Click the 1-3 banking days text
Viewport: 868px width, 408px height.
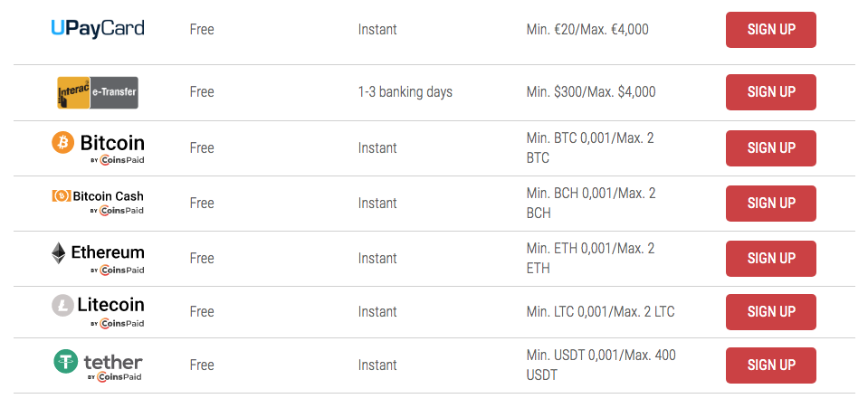point(405,92)
